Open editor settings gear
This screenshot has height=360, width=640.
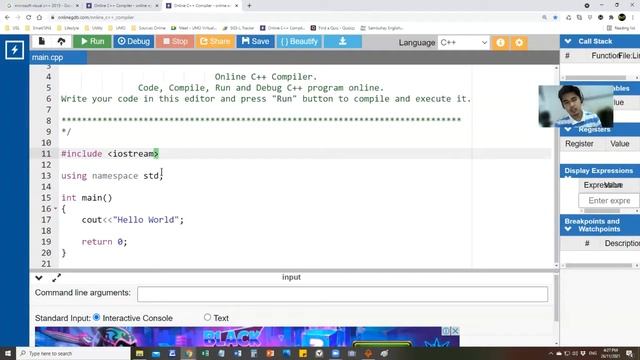pyautogui.click(x=519, y=42)
